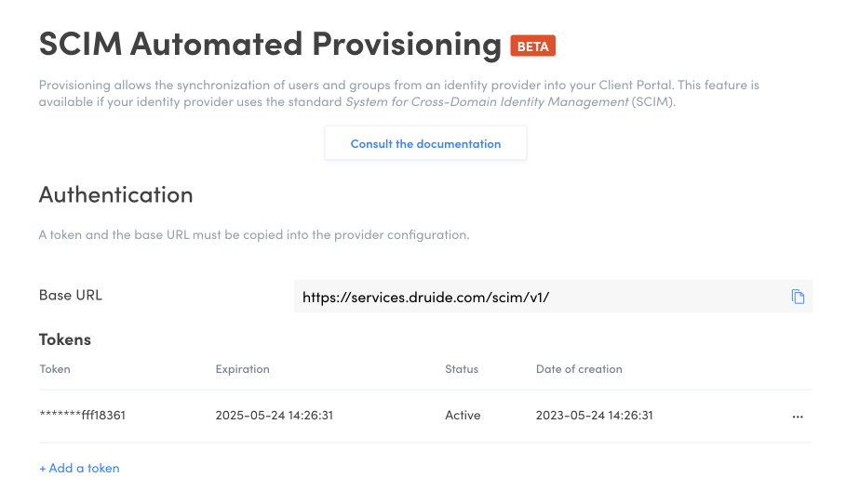Add a token via the blue link
Image resolution: width=846 pixels, height=504 pixels.
(x=79, y=468)
